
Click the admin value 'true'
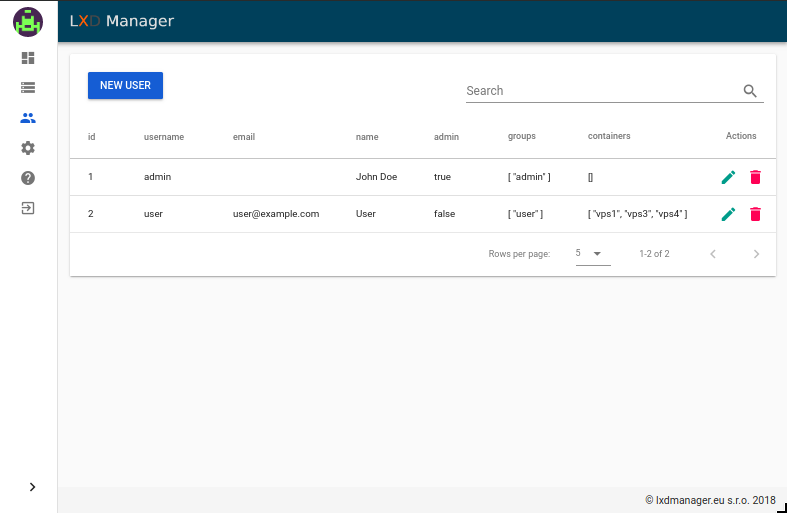(x=442, y=177)
